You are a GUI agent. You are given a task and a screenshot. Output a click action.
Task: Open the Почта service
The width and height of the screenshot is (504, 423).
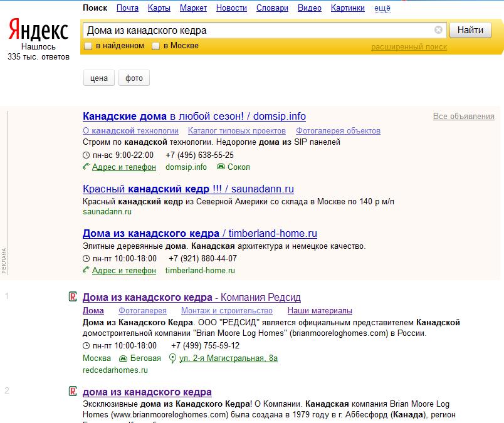click(x=128, y=8)
